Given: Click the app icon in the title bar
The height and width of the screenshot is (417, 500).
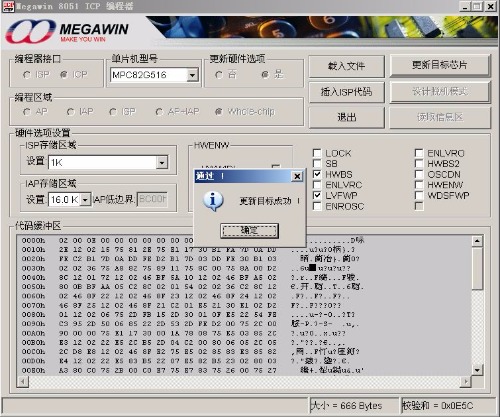Looking at the screenshot, I should click(8, 6).
